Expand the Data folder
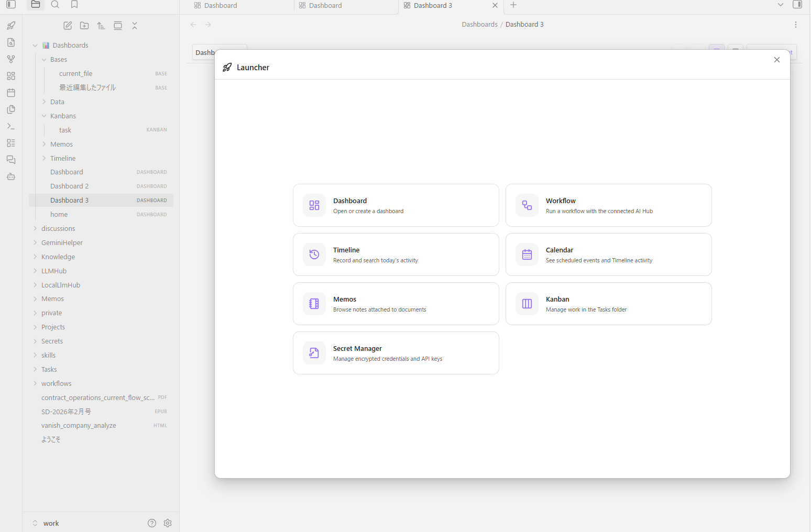 (44, 102)
